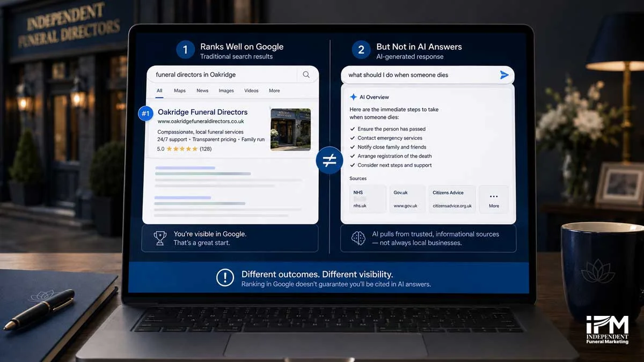Click the 'Sources' heading text
This screenshot has width=644, height=362.
pyautogui.click(x=358, y=179)
